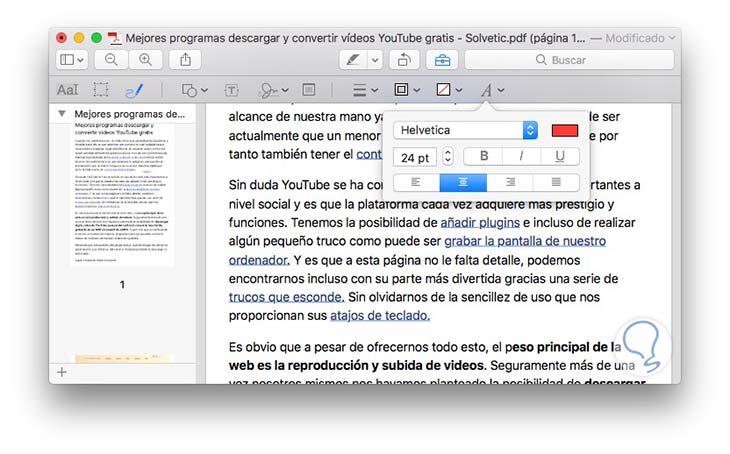Choose the rectangular selection tool
The image size is (730, 454).
(101, 89)
